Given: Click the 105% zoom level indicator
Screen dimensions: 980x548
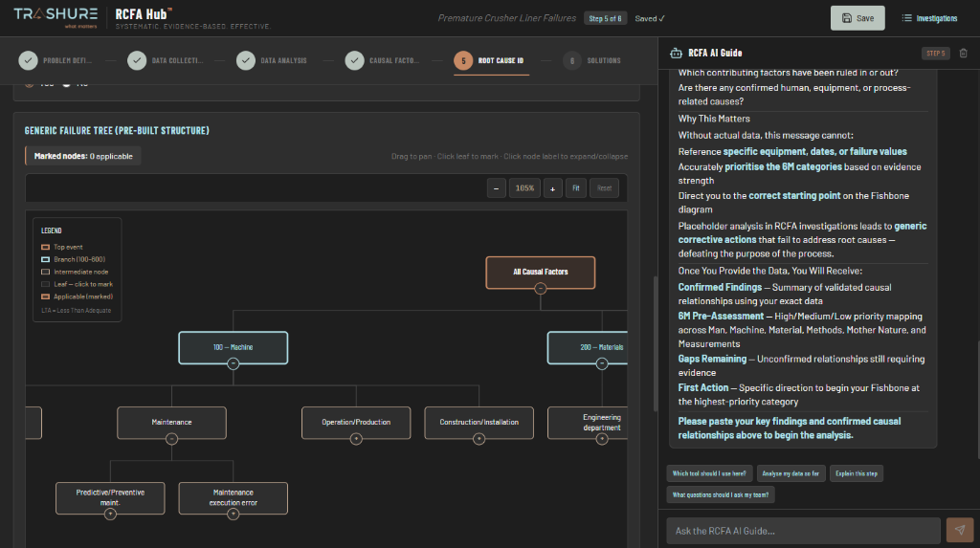Looking at the screenshot, I should click(x=524, y=188).
